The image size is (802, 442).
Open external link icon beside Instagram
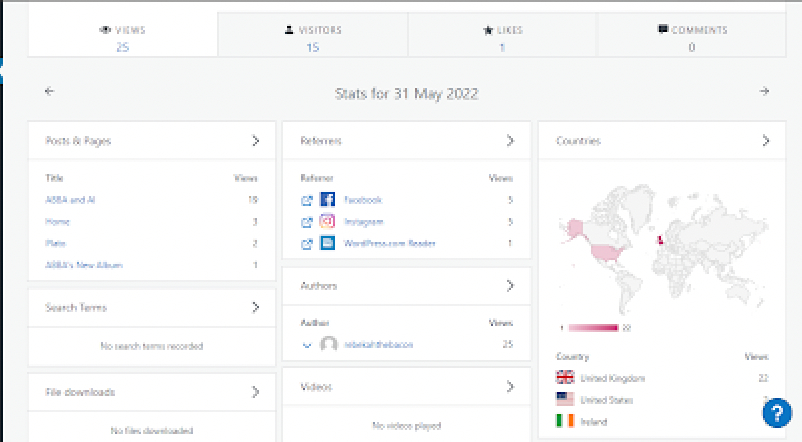307,222
